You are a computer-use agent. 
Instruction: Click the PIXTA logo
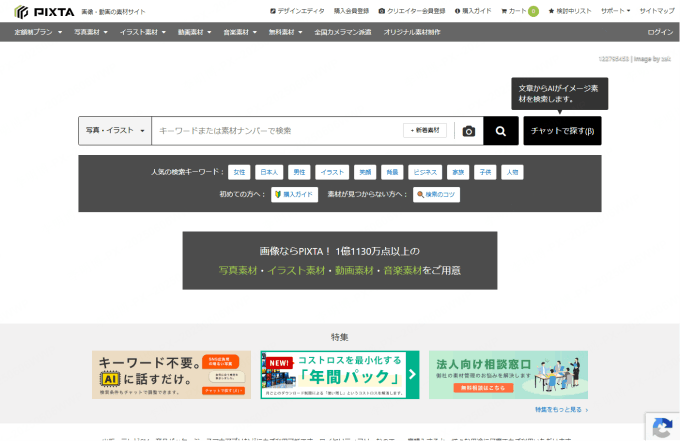tap(44, 12)
